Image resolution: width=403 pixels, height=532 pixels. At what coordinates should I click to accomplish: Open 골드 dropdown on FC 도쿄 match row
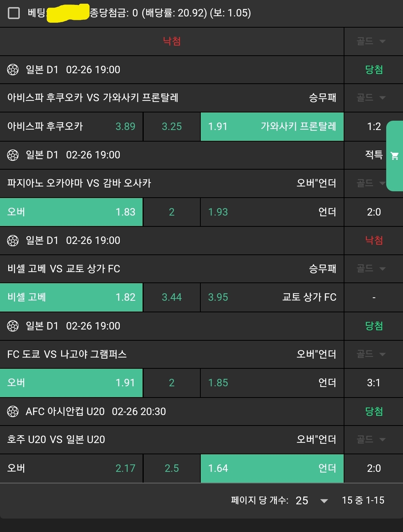point(371,354)
